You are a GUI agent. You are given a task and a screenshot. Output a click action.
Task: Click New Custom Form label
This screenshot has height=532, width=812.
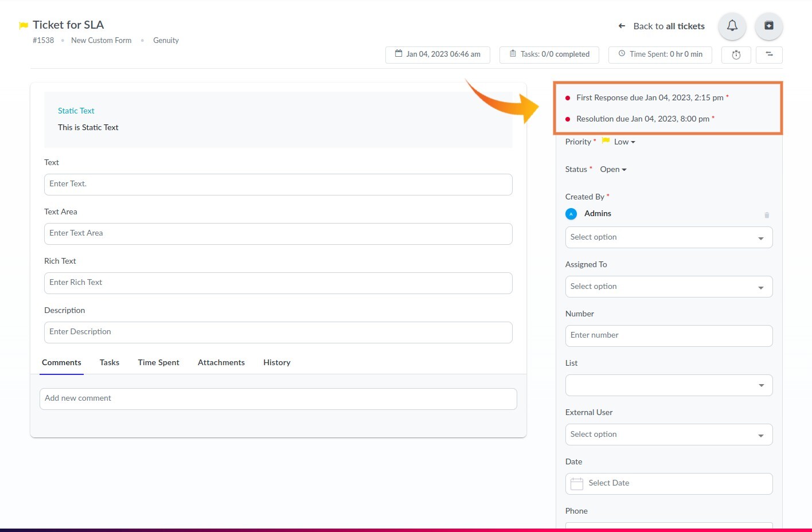(x=101, y=41)
